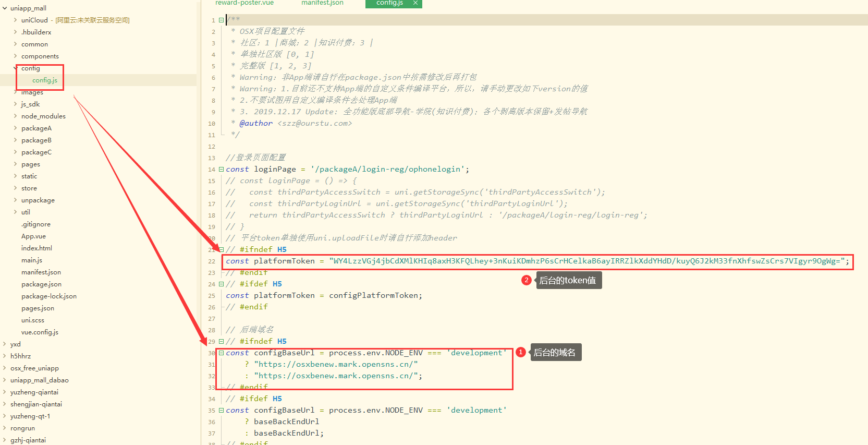This screenshot has width=868, height=445.
Task: Fold the loginPage code at line 14
Action: [x=222, y=170]
